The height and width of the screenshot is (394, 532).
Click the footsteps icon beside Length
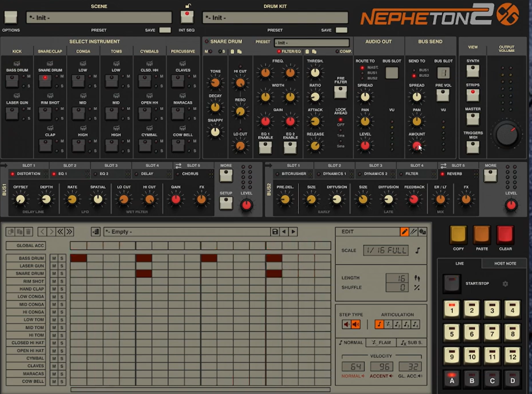[x=417, y=278]
